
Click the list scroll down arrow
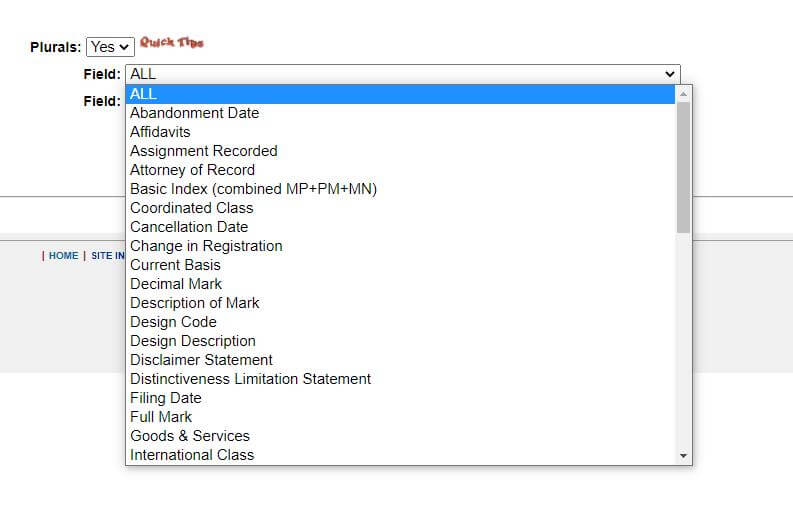(x=684, y=456)
